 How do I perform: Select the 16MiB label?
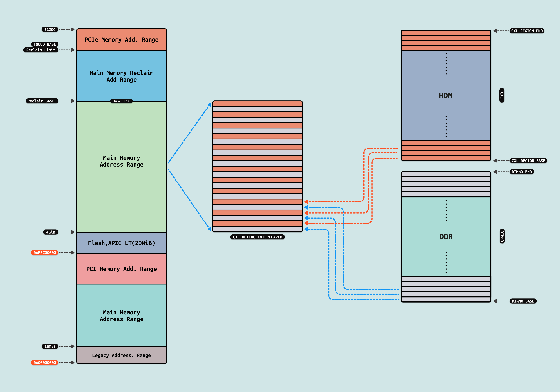pos(50,346)
